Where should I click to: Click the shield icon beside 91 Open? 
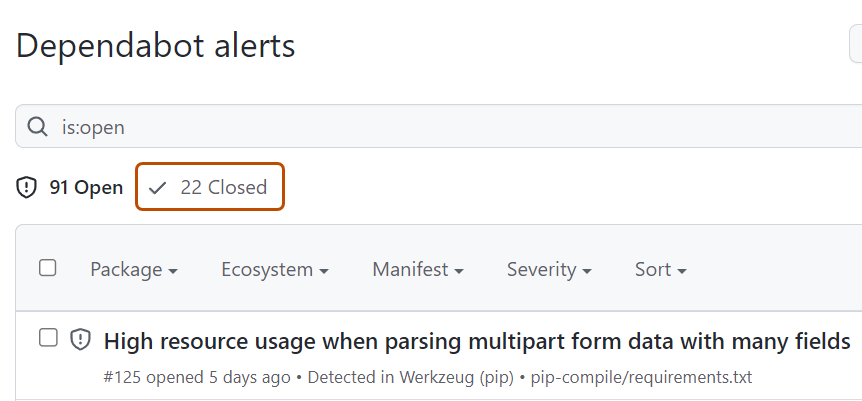[27, 187]
